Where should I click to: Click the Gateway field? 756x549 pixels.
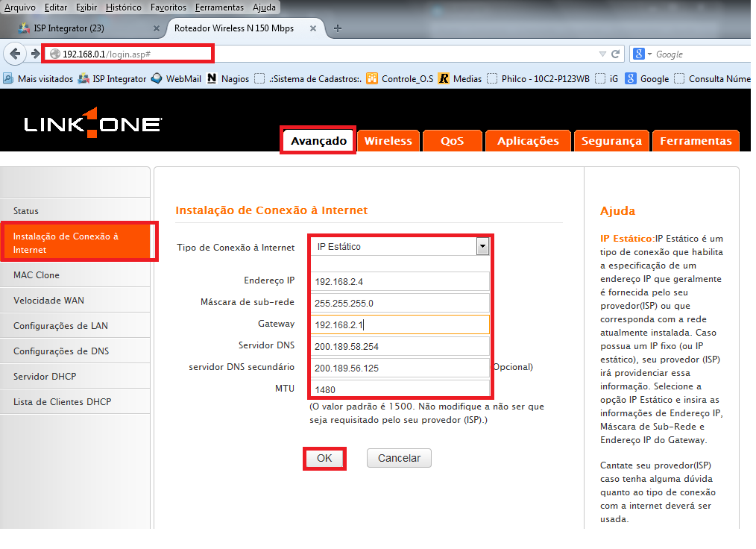[x=400, y=324]
